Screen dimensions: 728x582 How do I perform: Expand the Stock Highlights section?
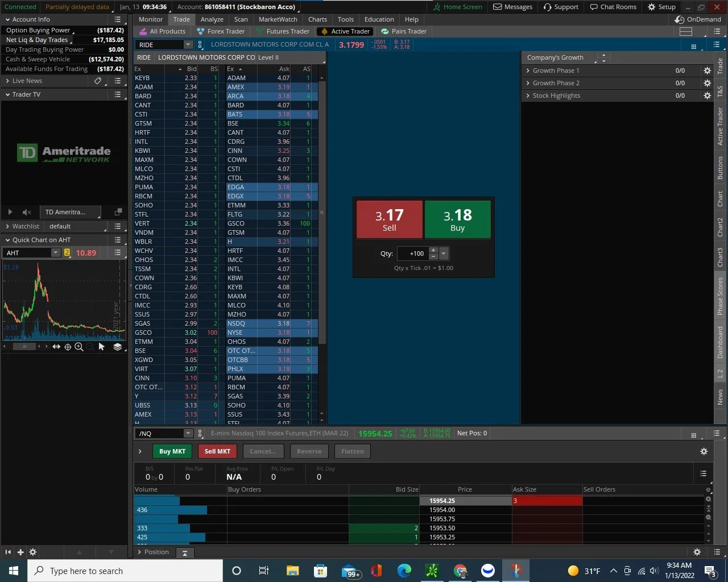pyautogui.click(x=528, y=95)
